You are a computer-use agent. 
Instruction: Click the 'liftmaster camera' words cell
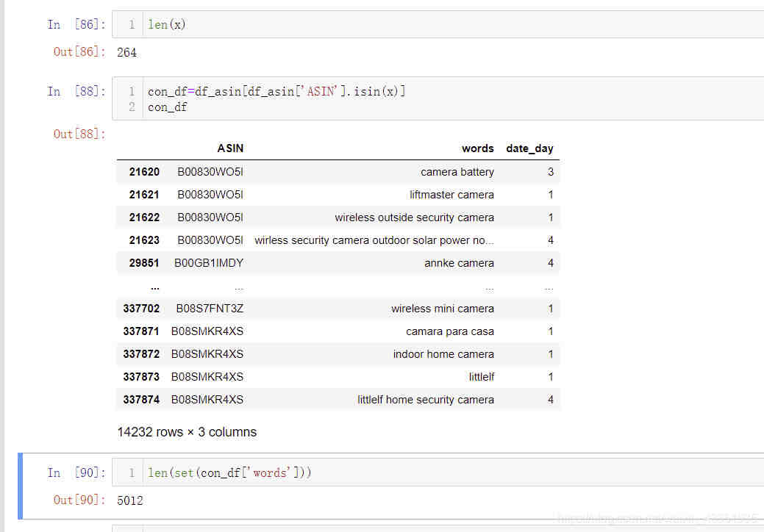451,195
